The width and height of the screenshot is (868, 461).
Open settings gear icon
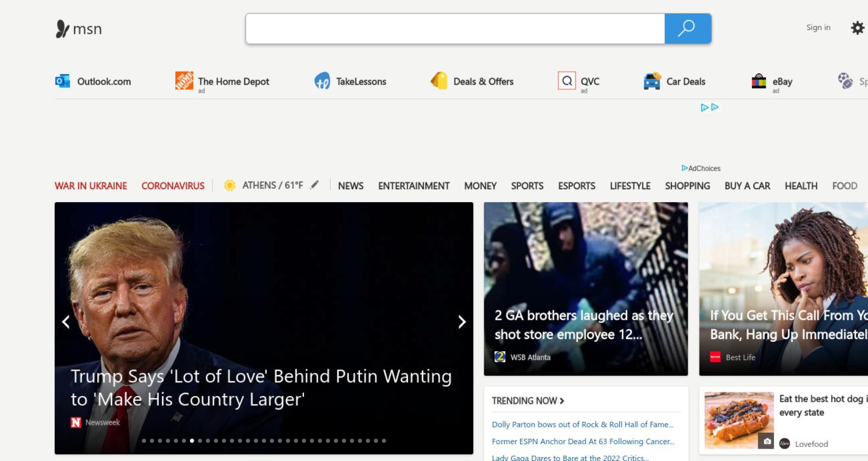(x=857, y=28)
